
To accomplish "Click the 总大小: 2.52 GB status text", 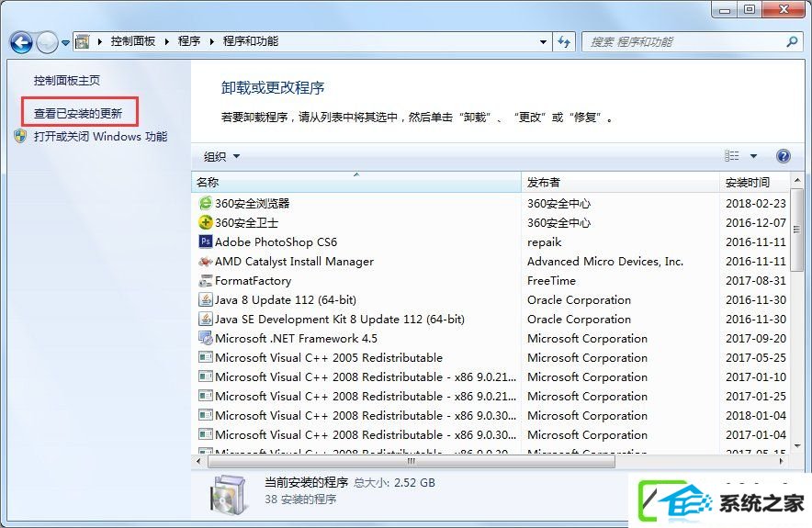I will pos(394,482).
